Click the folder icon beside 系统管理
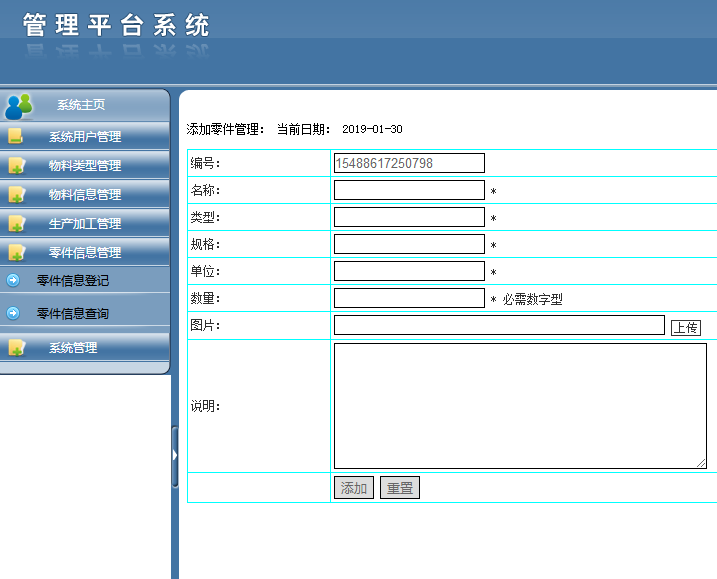Screen dimensions: 717x579 pyautogui.click(x=16, y=348)
